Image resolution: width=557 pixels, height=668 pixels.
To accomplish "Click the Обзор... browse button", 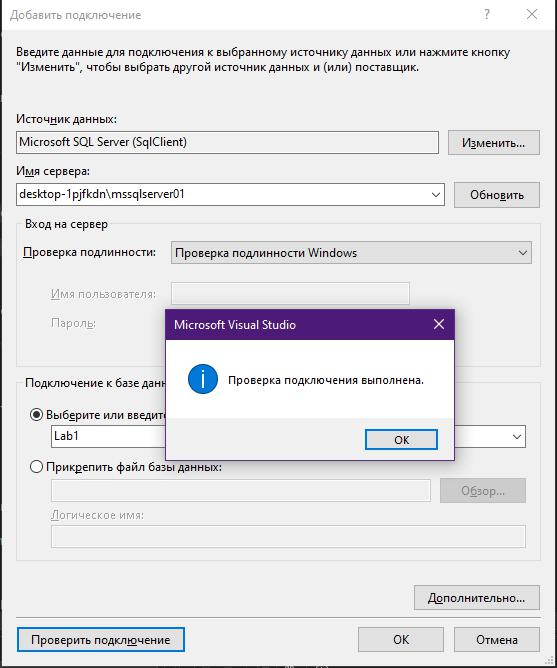I will click(483, 491).
